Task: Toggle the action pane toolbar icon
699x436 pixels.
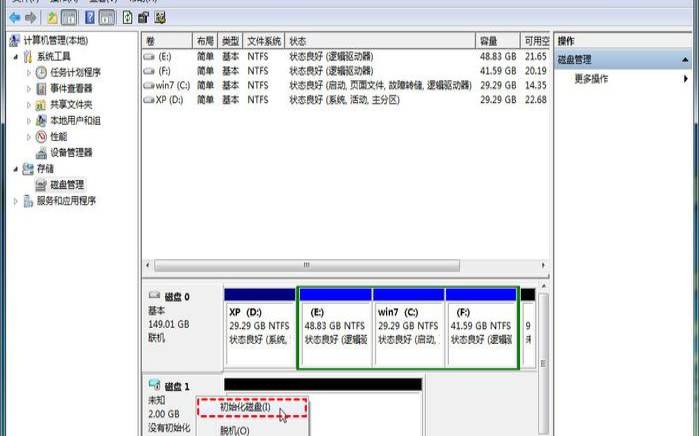Action: tap(107, 18)
